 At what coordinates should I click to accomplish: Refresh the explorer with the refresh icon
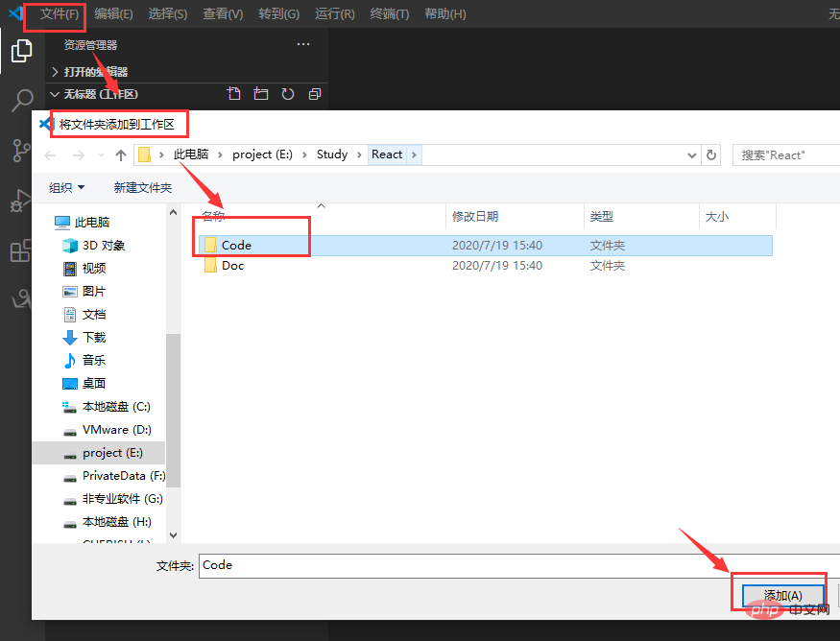click(x=288, y=94)
